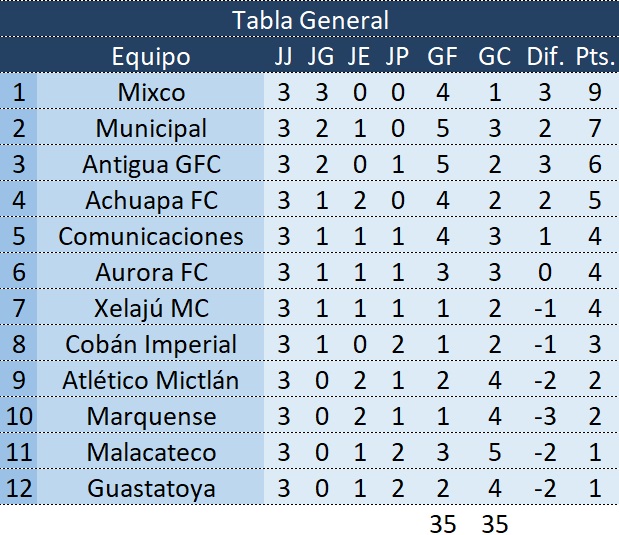Click the Marquense team name
This screenshot has width=619, height=535.
tap(151, 416)
